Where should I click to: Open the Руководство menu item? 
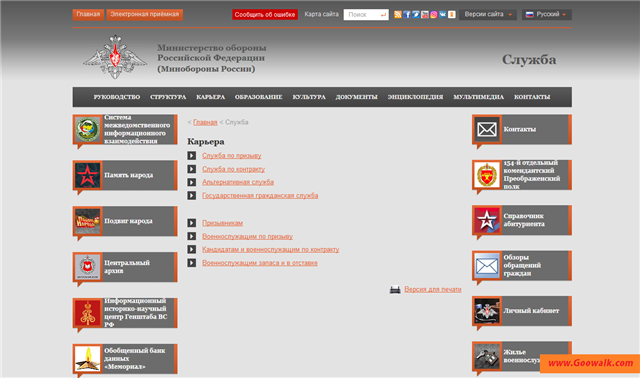(117, 97)
